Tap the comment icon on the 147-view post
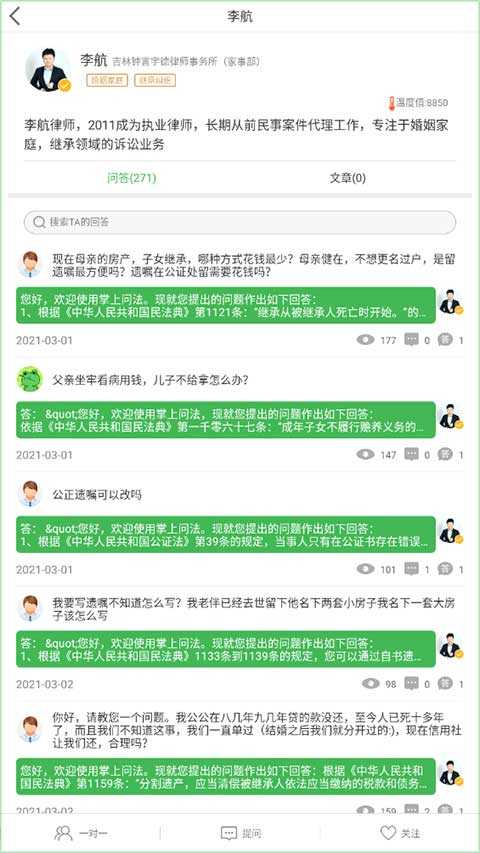 tap(412, 454)
